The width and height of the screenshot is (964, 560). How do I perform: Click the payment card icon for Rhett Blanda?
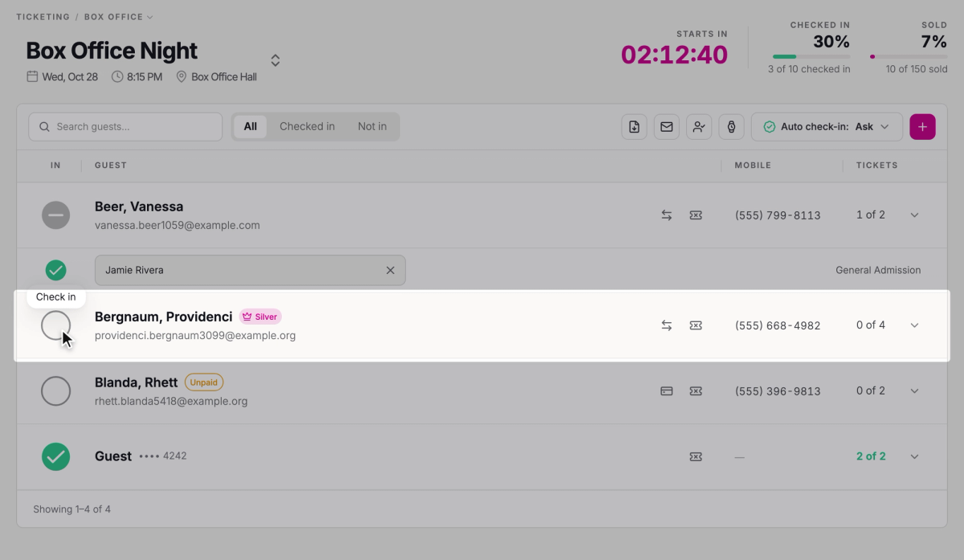pyautogui.click(x=667, y=391)
